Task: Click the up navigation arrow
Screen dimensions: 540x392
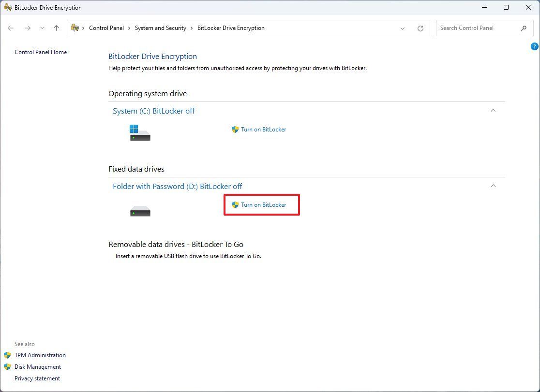Action: point(56,28)
